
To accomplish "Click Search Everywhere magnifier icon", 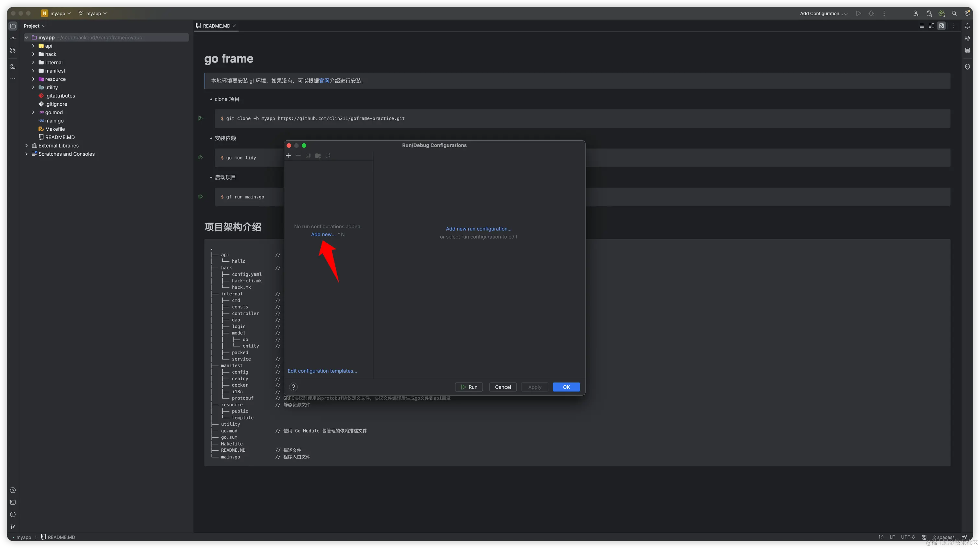I will [954, 13].
